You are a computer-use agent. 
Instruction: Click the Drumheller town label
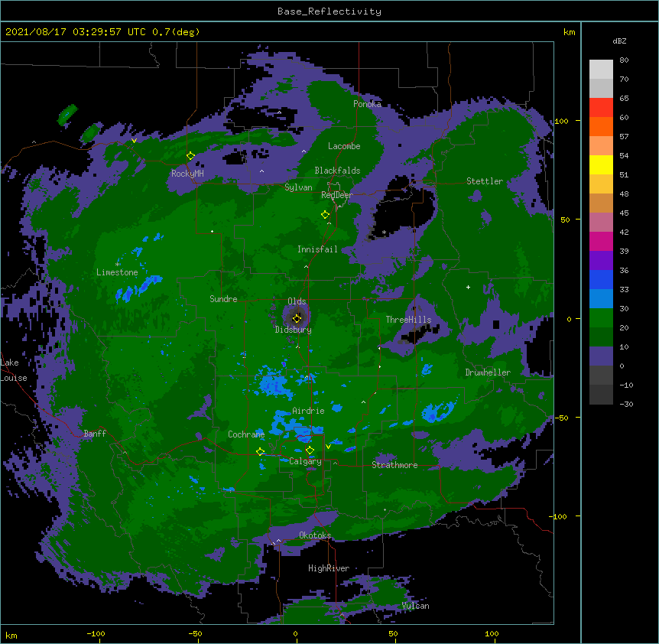[x=488, y=372]
